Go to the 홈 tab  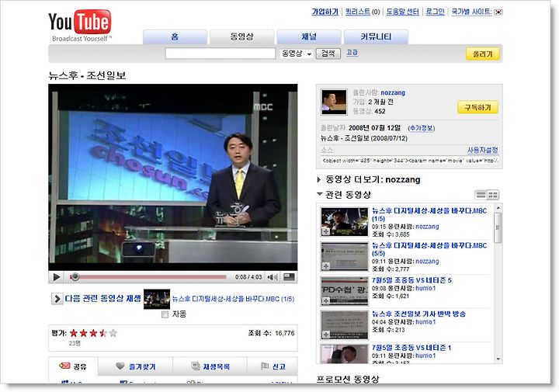click(175, 37)
